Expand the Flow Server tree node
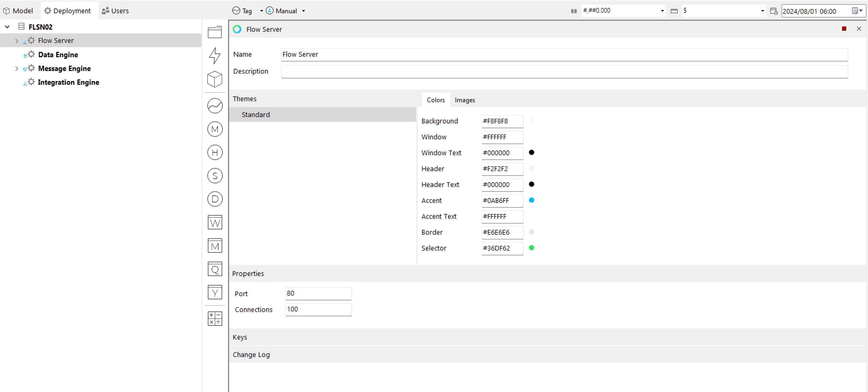The width and height of the screenshot is (868, 392). click(x=16, y=41)
